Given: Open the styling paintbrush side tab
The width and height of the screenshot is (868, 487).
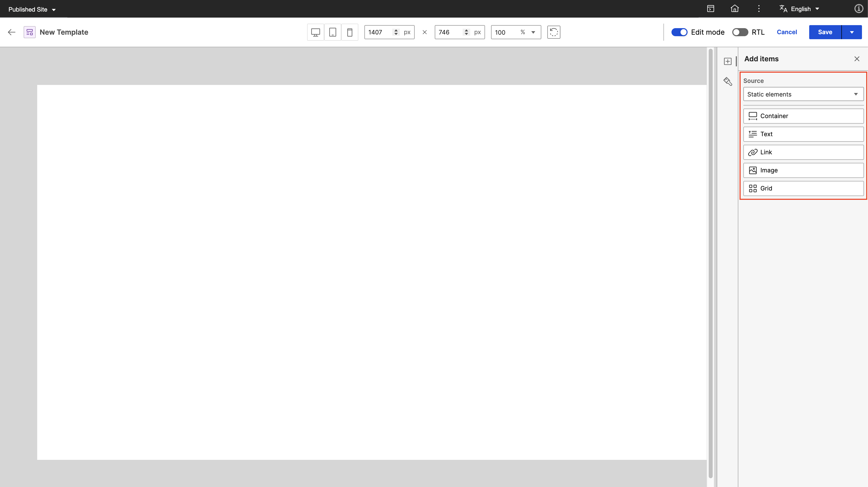Looking at the screenshot, I should [x=728, y=82].
